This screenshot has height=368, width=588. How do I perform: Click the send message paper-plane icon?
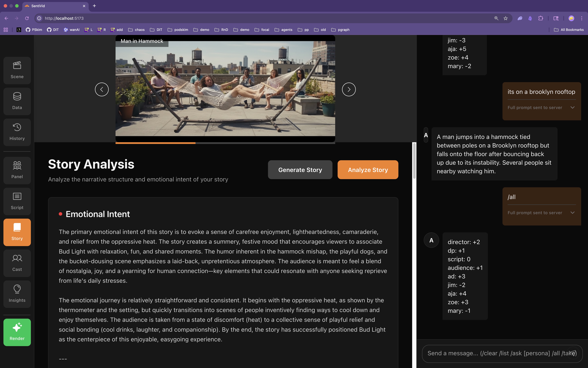tap(573, 353)
